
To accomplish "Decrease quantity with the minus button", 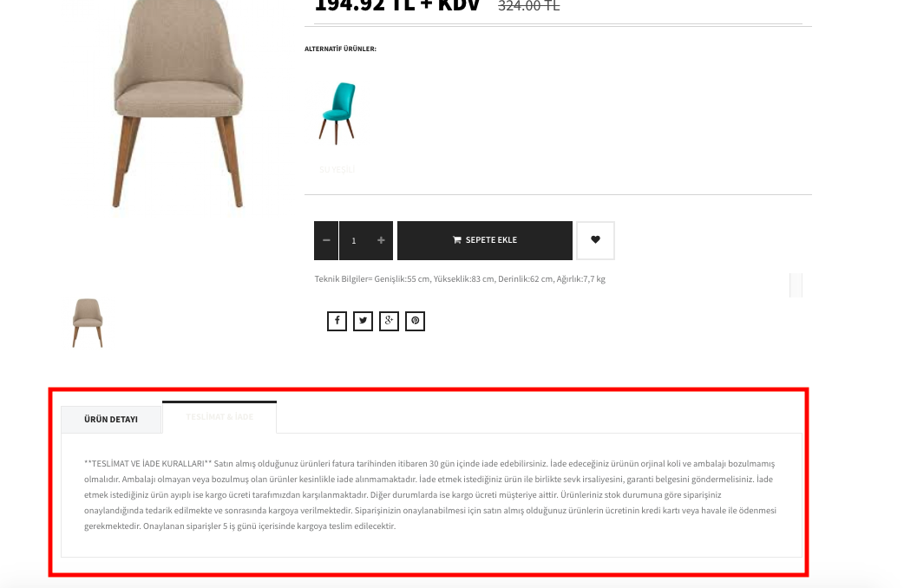I will [x=326, y=240].
